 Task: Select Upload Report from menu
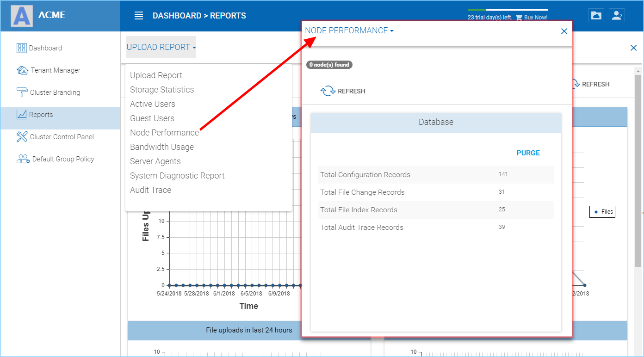coord(156,75)
